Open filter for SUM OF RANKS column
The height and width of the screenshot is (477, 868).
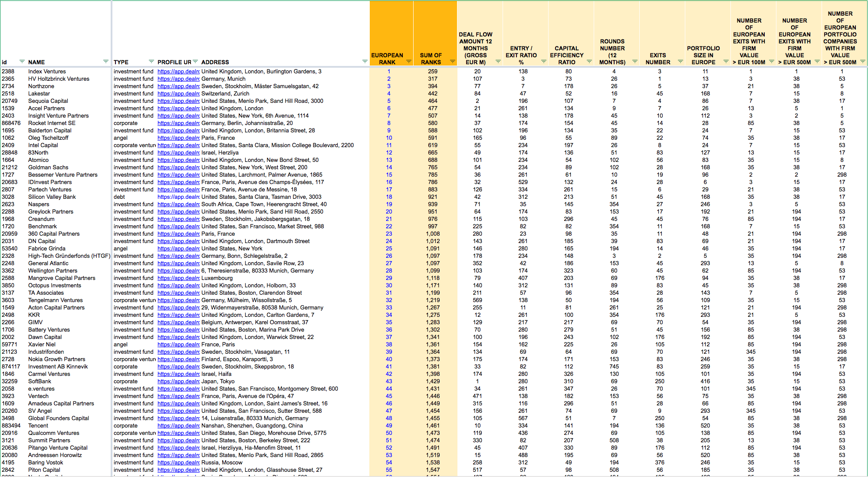coord(452,62)
